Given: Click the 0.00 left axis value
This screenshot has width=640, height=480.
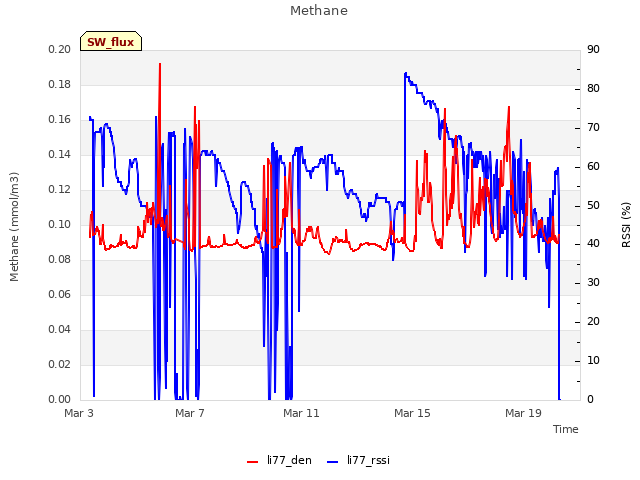Looking at the screenshot, I should (60, 400).
